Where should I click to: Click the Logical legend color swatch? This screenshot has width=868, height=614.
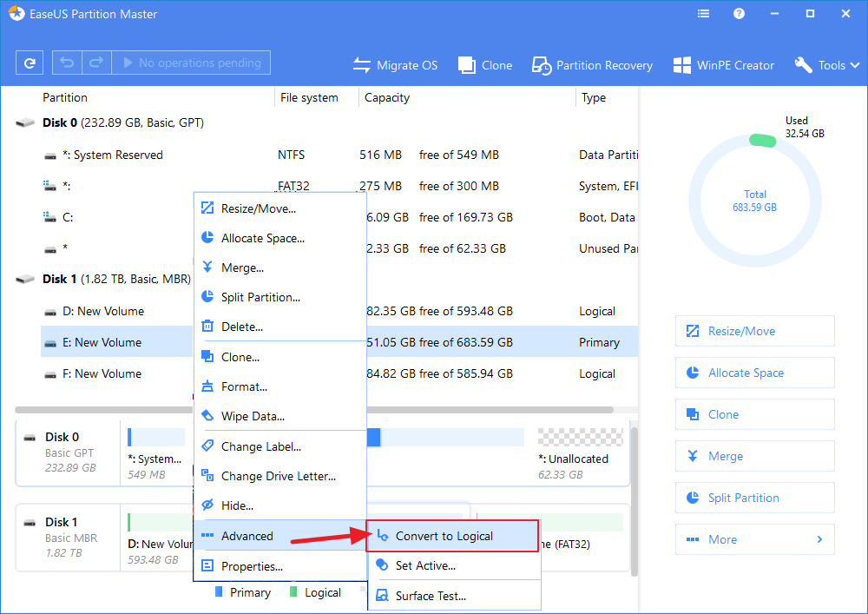[293, 591]
